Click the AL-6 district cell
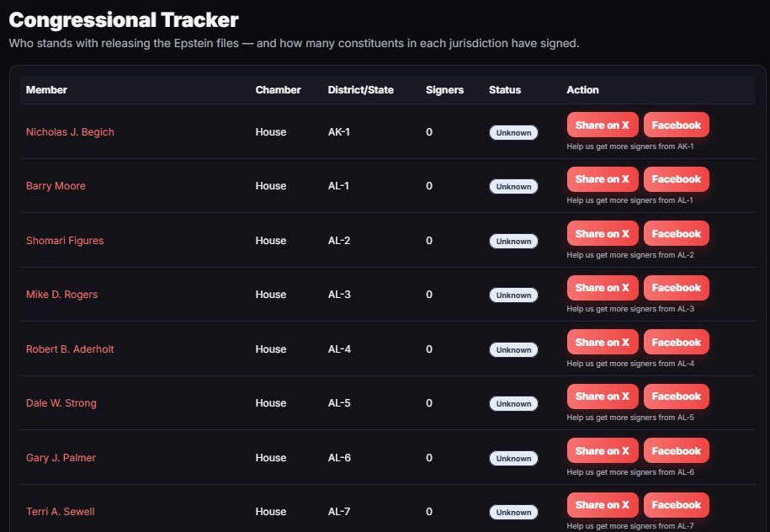 pyautogui.click(x=339, y=458)
